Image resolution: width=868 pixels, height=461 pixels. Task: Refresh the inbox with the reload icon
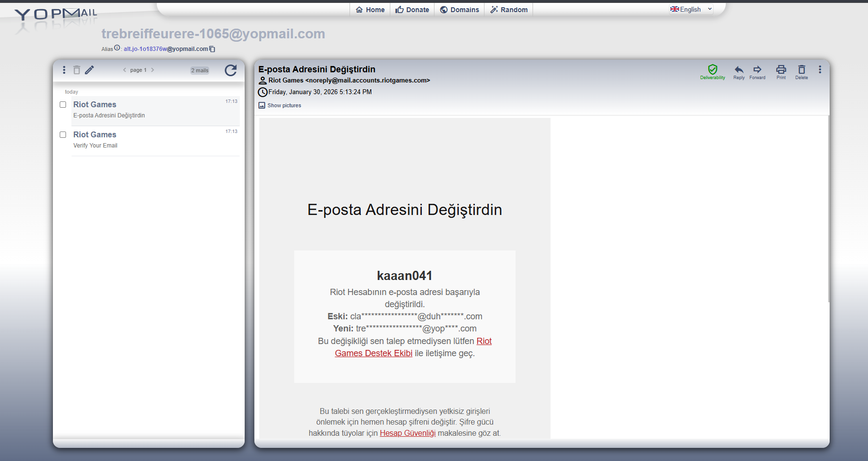click(x=231, y=70)
